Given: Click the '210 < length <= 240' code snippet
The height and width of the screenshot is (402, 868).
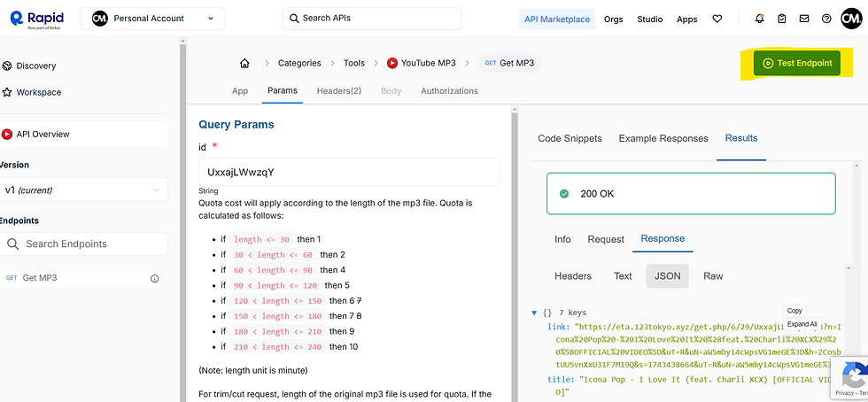Looking at the screenshot, I should coord(276,347).
